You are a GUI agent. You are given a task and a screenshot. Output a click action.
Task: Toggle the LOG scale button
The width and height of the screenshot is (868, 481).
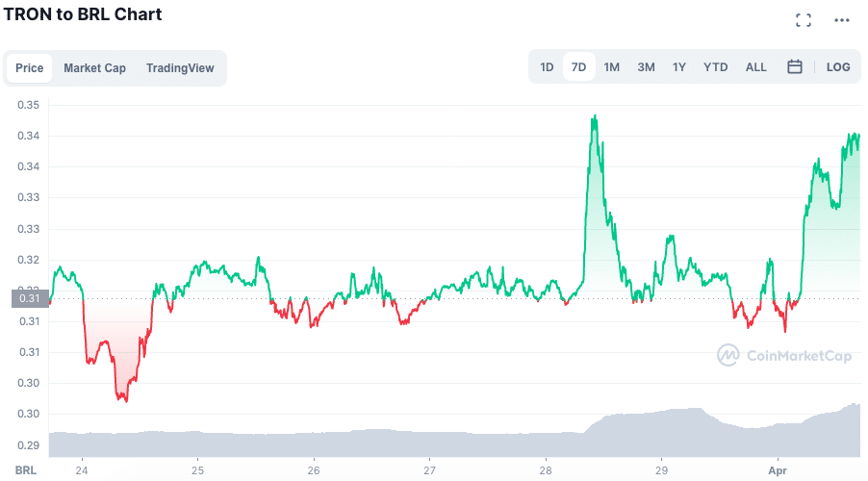(837, 67)
